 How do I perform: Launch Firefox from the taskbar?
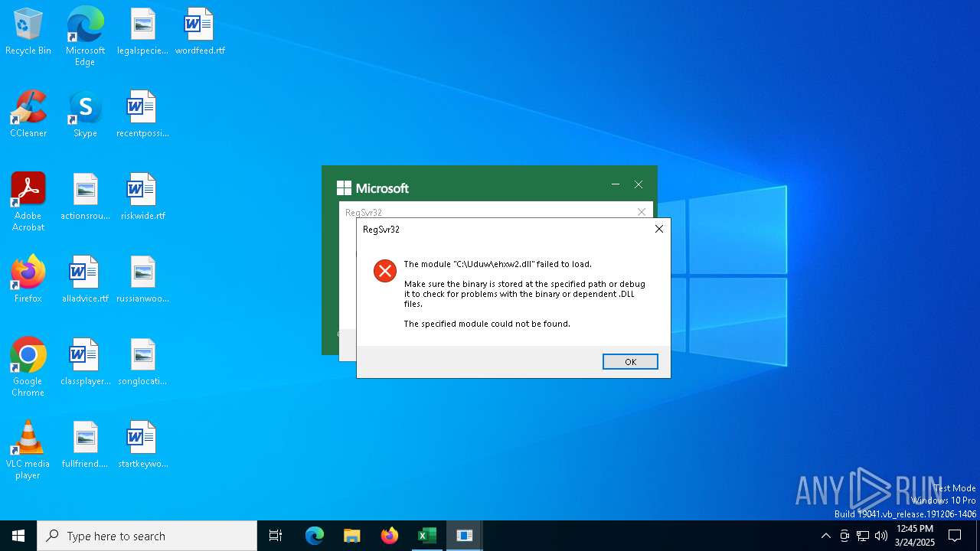click(x=390, y=536)
